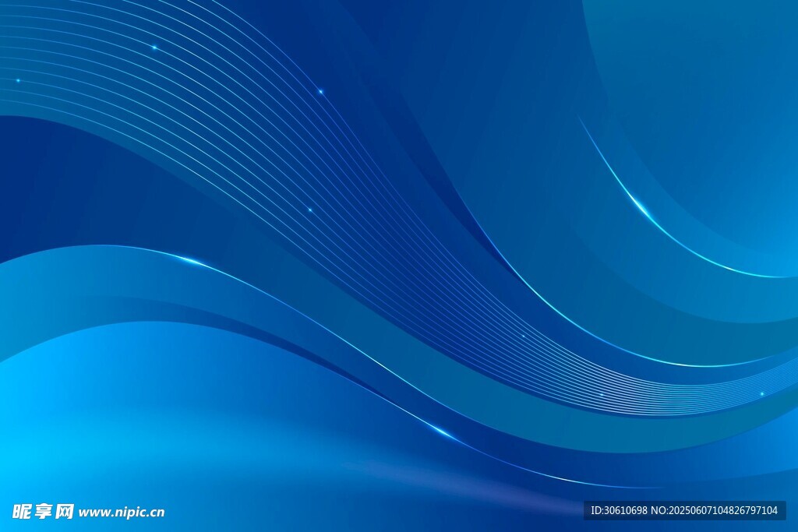The width and height of the screenshot is (798, 532).
Task: Open the www.nipic.cn watermark link
Action: tap(122, 513)
